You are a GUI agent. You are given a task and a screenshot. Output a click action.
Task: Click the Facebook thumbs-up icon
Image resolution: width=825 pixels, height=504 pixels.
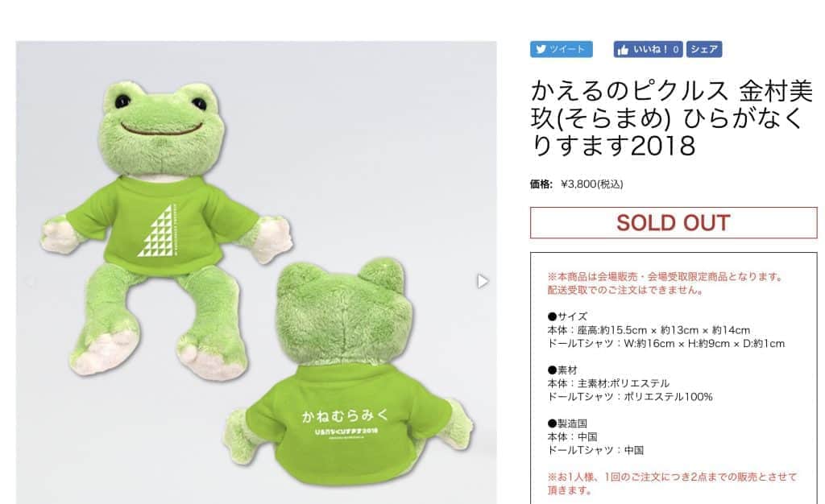coord(623,50)
